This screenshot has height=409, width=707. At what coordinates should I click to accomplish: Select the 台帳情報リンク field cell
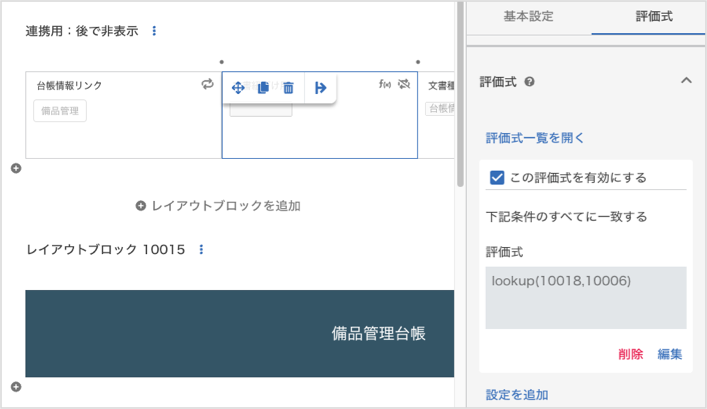[x=124, y=115]
